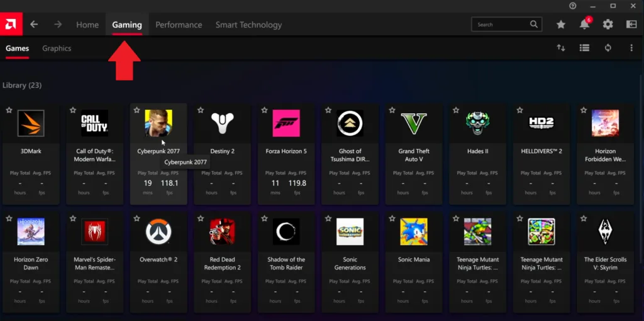Change library sort order icon

click(x=561, y=48)
